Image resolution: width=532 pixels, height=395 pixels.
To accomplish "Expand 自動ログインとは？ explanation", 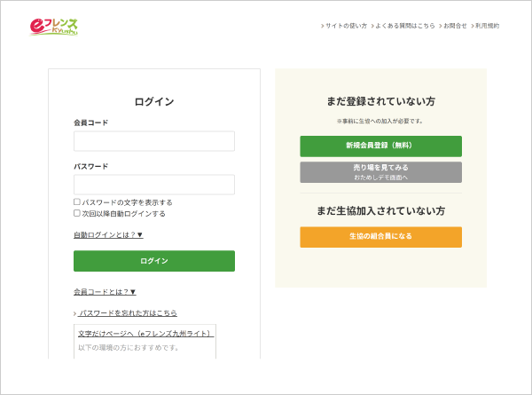I will [108, 235].
